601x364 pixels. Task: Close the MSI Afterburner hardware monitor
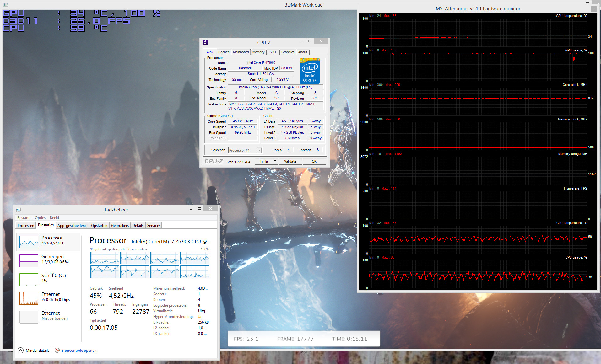click(594, 8)
